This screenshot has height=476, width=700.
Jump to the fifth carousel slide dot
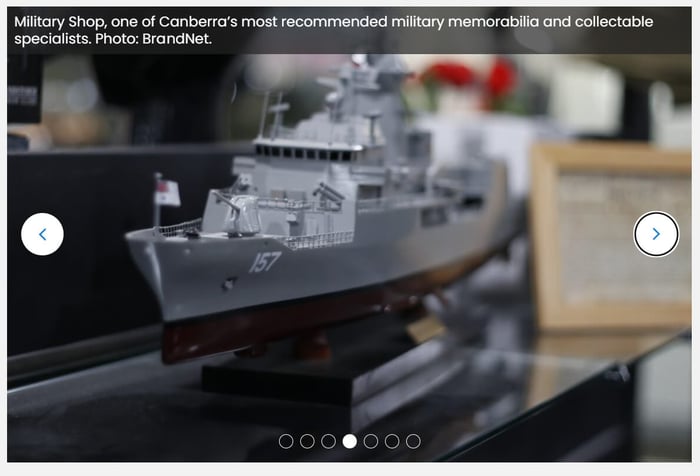(371, 441)
